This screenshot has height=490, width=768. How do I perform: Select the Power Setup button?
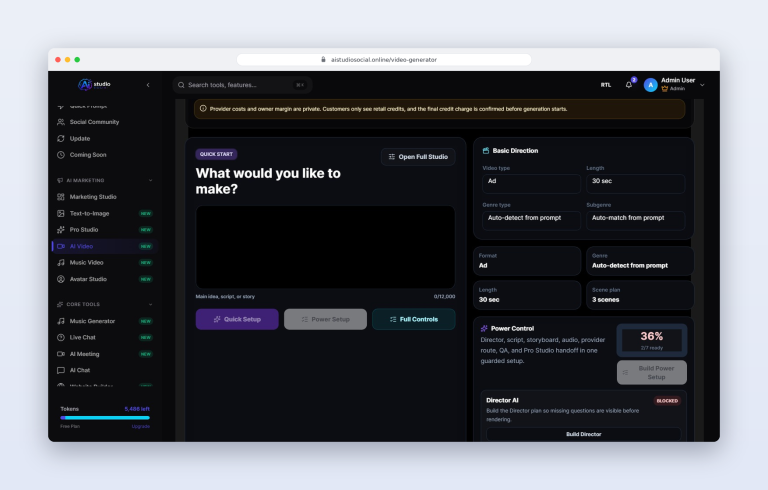tap(325, 319)
